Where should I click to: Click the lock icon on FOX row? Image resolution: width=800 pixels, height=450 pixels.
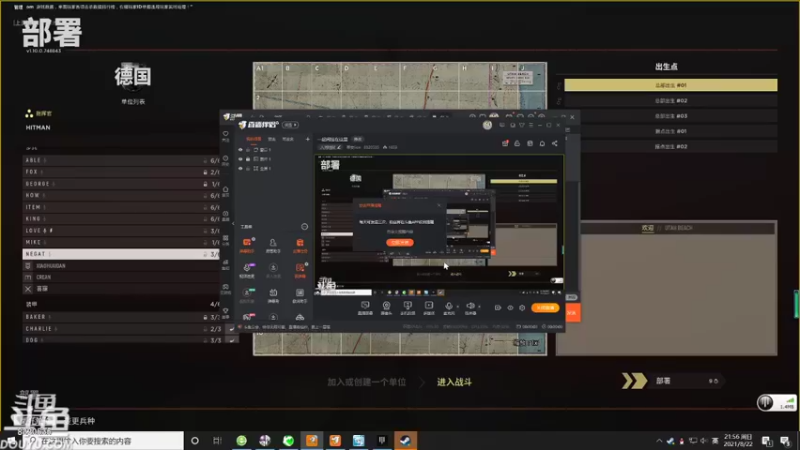205,172
